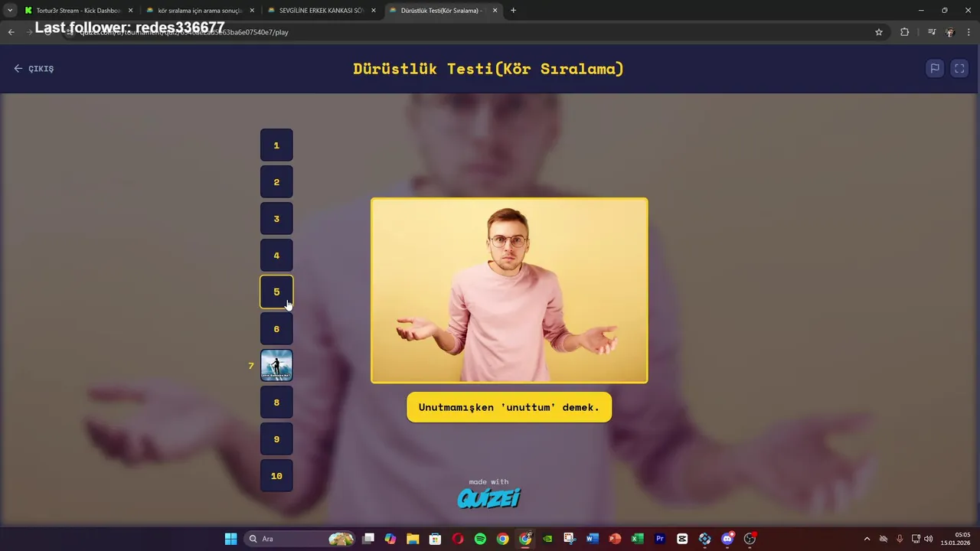
Task: Launch Copilot from the taskbar
Action: (x=390, y=539)
